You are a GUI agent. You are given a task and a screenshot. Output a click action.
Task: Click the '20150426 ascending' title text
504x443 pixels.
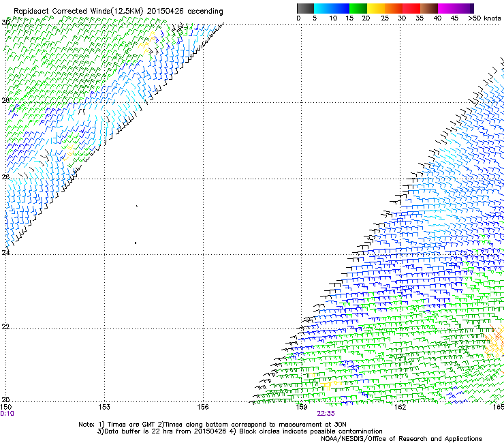point(185,12)
